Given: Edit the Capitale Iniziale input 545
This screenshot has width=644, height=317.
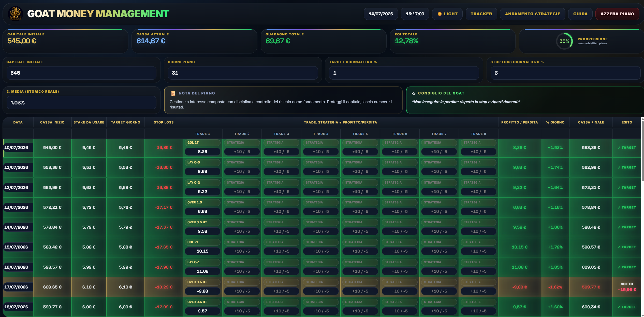Looking at the screenshot, I should (81, 73).
